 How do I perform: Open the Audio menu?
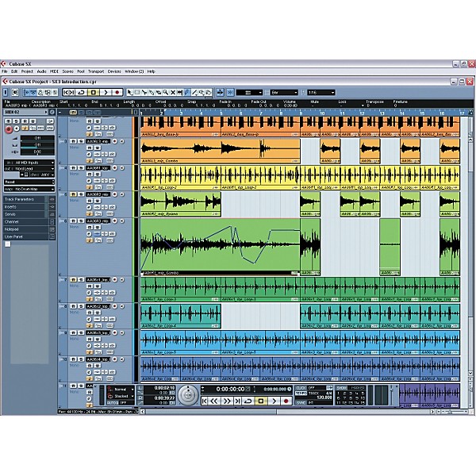pyautogui.click(x=41, y=71)
